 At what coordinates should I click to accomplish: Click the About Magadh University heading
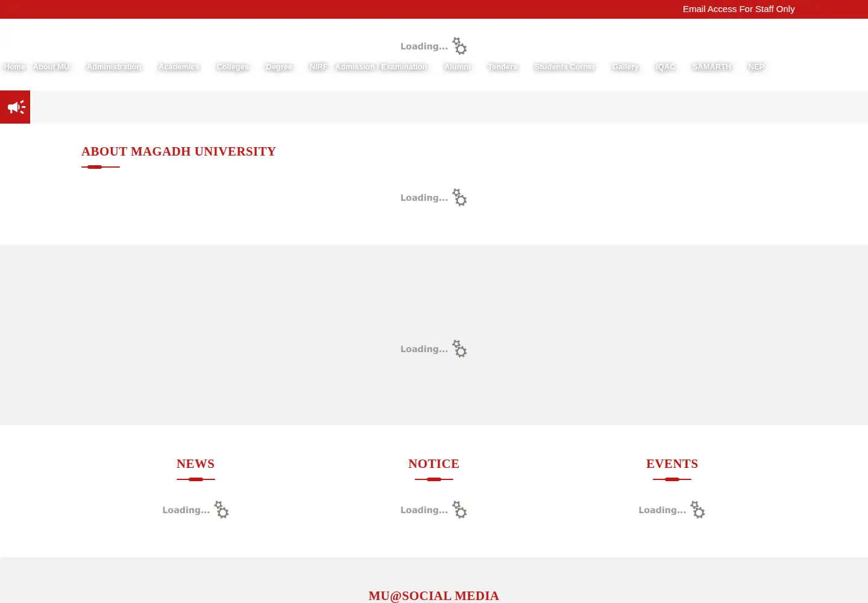tap(178, 151)
